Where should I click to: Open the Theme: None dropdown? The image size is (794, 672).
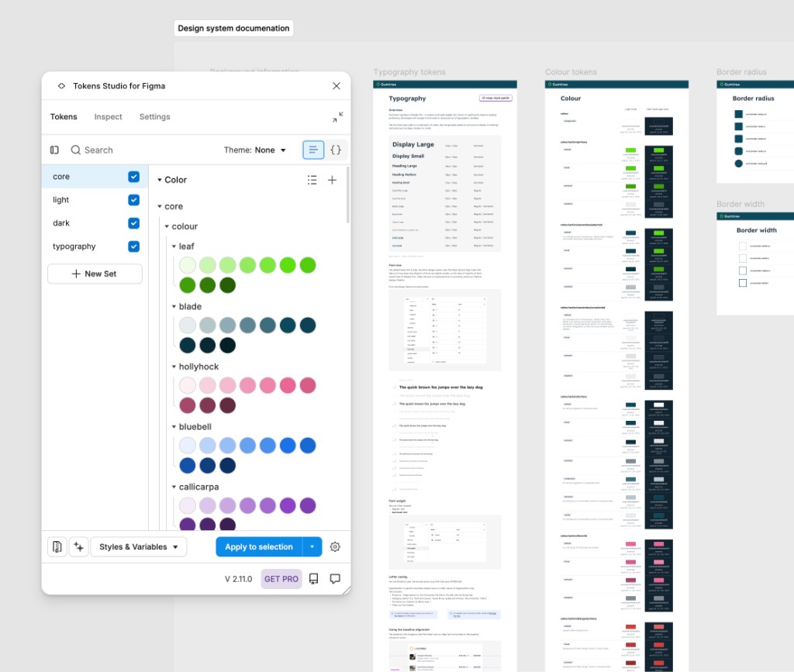[255, 150]
